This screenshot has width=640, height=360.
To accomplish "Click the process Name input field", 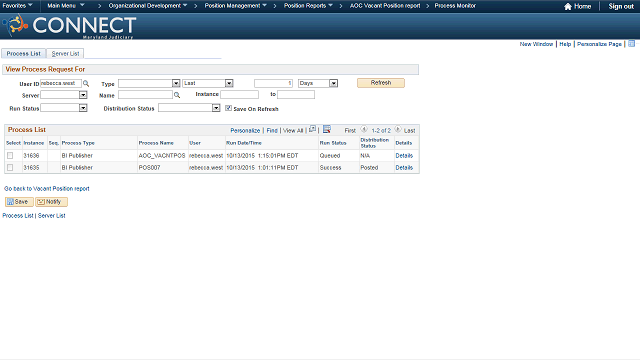I will [145, 95].
